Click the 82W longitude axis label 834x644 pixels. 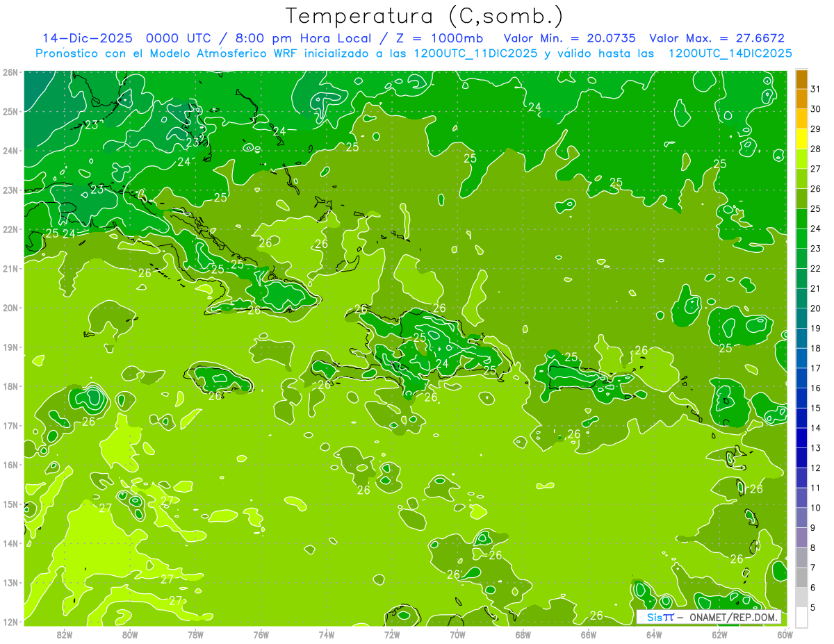point(65,634)
